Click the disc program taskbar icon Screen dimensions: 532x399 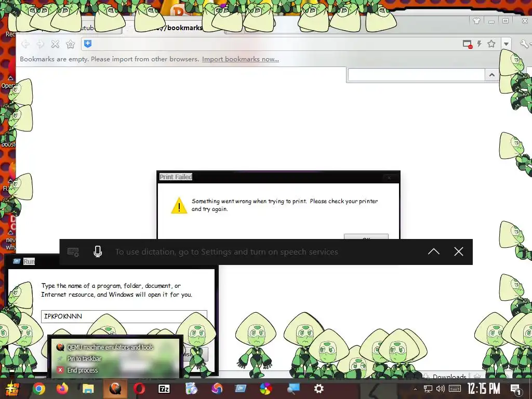point(191,389)
